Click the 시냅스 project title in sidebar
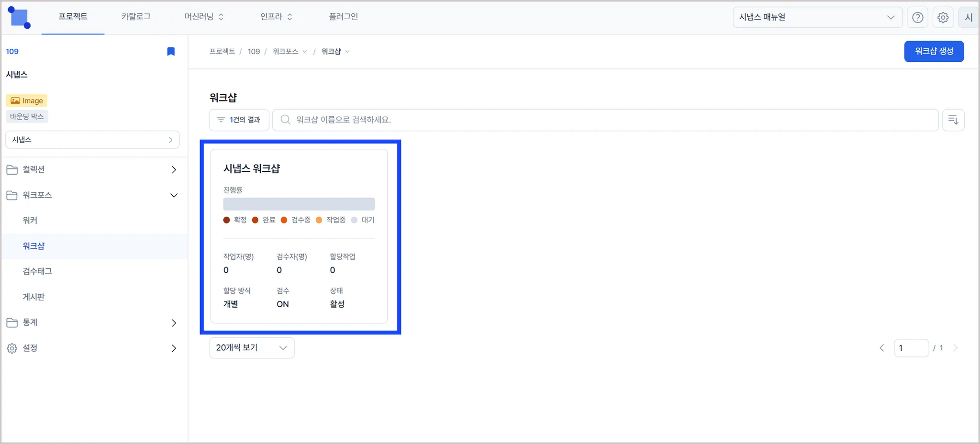The image size is (980, 444). tap(17, 75)
